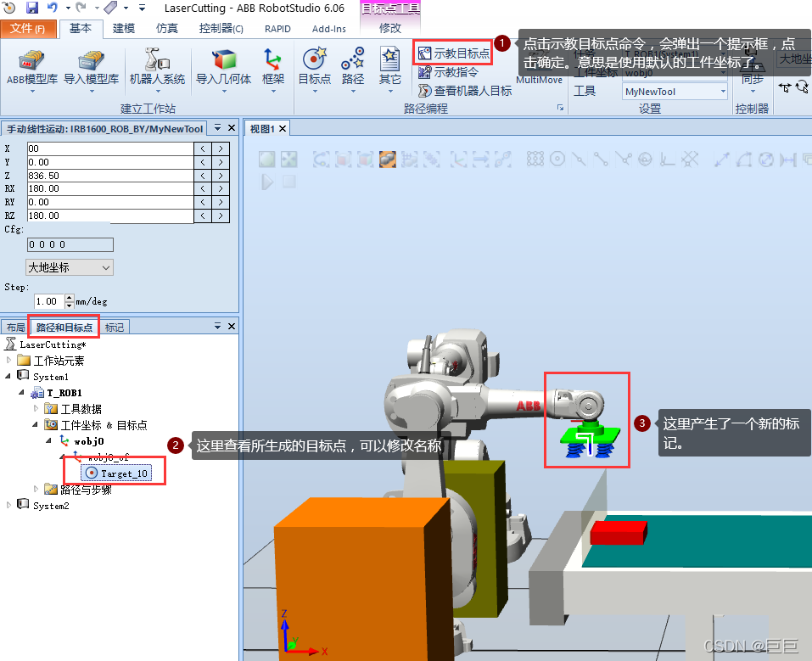Open the 文件 file menu
This screenshot has width=812, height=661.
28,29
